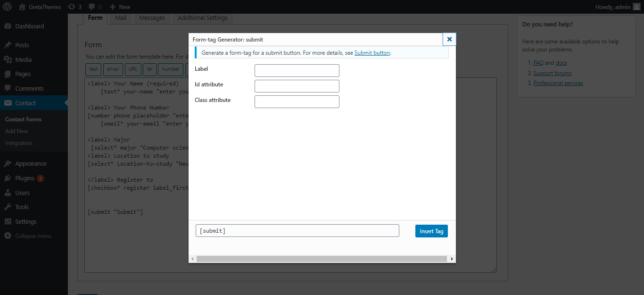The height and width of the screenshot is (295, 644).
Task: Switch to the Form tab
Action: point(95,18)
